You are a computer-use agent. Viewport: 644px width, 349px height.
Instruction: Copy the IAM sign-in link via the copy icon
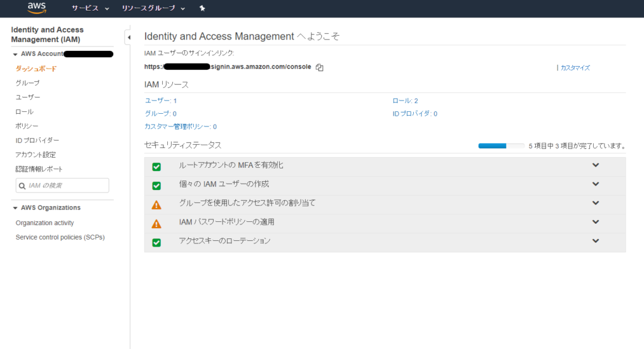point(319,67)
